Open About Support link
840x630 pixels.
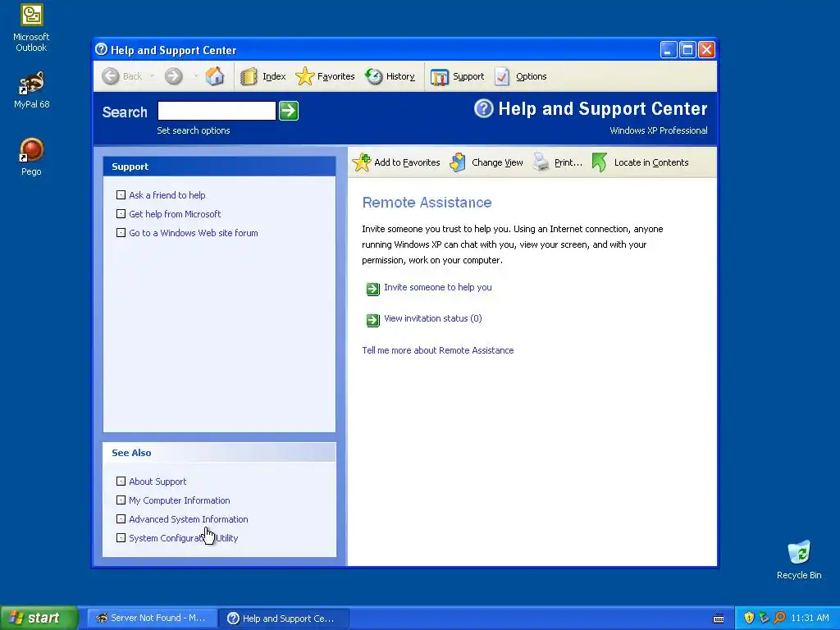click(157, 482)
